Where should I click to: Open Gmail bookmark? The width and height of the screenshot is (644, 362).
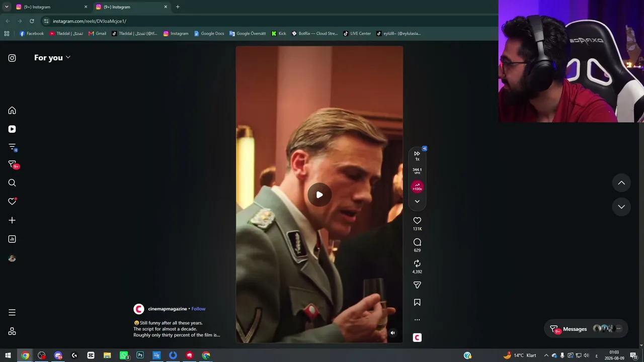pyautogui.click(x=98, y=34)
